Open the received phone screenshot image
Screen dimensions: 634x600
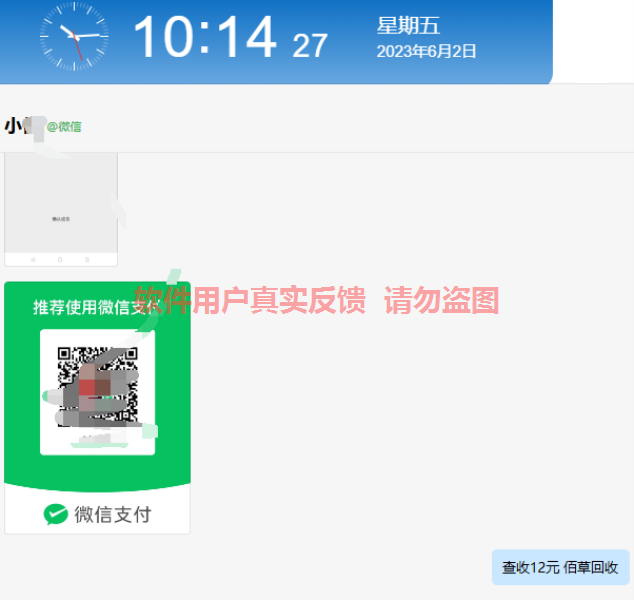61,209
